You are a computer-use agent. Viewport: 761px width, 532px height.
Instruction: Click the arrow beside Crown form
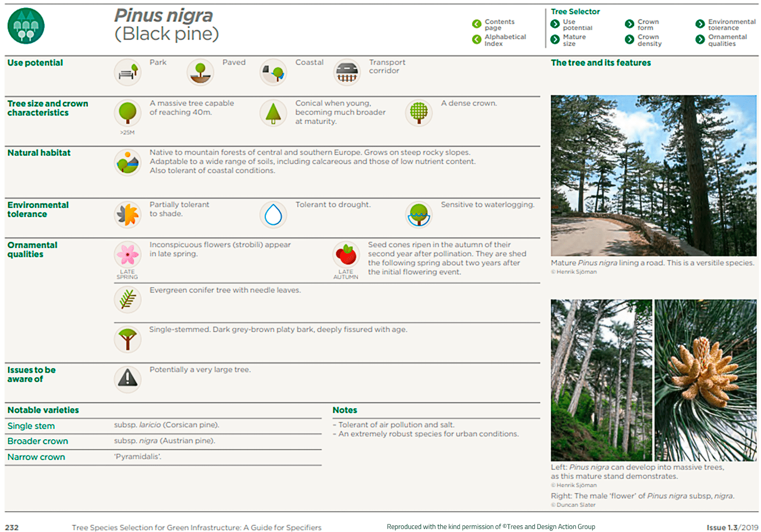630,24
